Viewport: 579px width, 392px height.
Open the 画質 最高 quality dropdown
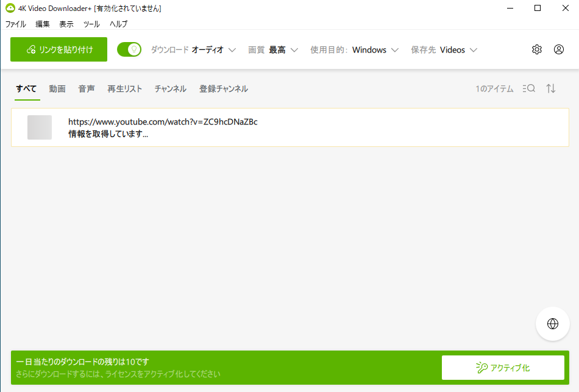[273, 50]
